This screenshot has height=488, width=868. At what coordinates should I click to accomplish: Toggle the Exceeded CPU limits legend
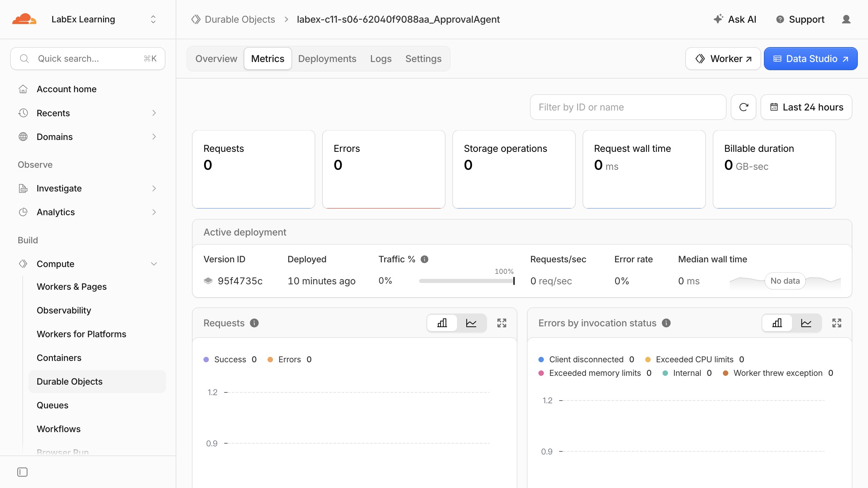694,359
